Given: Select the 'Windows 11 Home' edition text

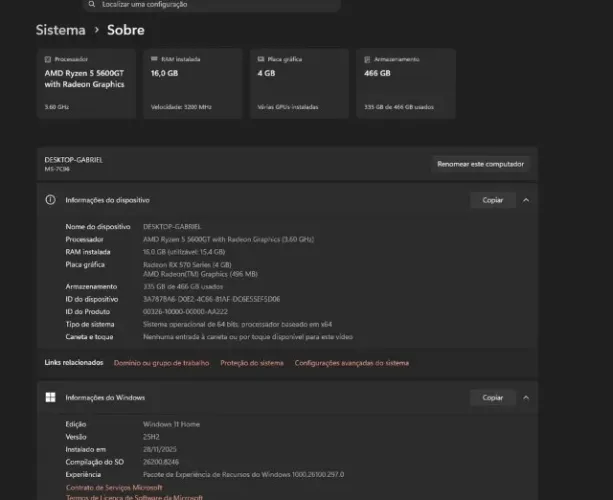Looking at the screenshot, I should 171,424.
